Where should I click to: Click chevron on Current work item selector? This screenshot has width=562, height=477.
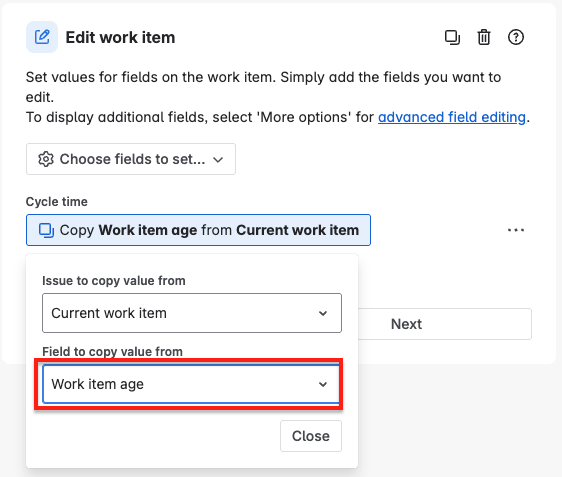[323, 314]
